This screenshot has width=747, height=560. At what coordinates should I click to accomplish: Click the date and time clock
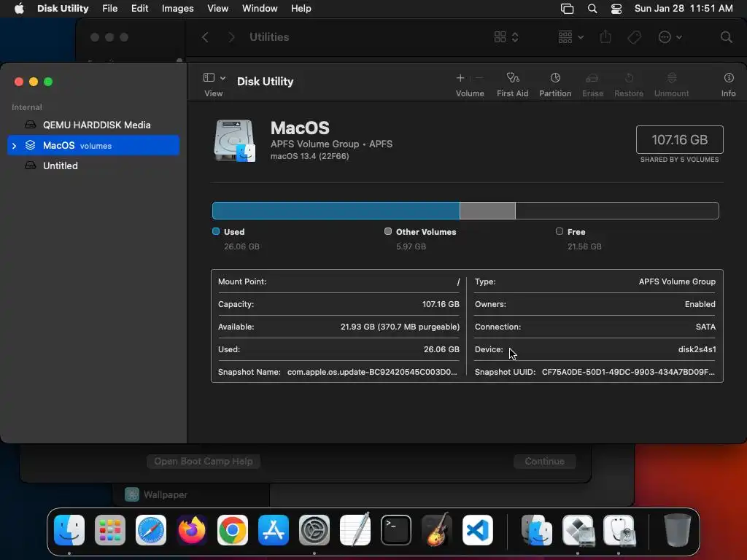click(x=684, y=9)
